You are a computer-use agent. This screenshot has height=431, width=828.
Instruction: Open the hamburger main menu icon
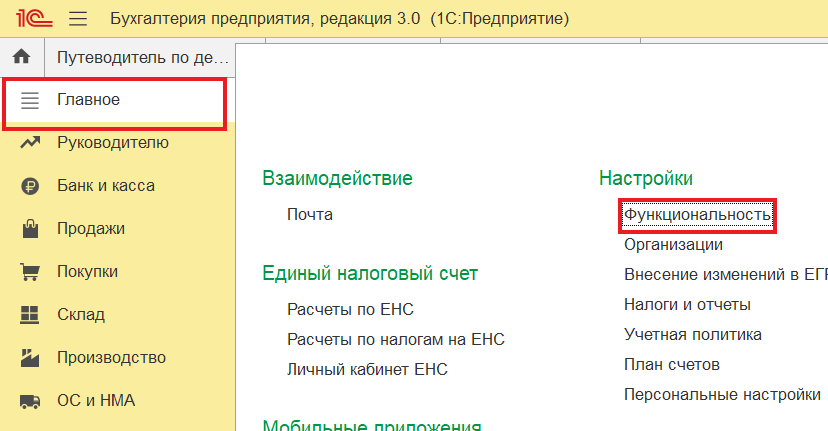pyautogui.click(x=78, y=19)
